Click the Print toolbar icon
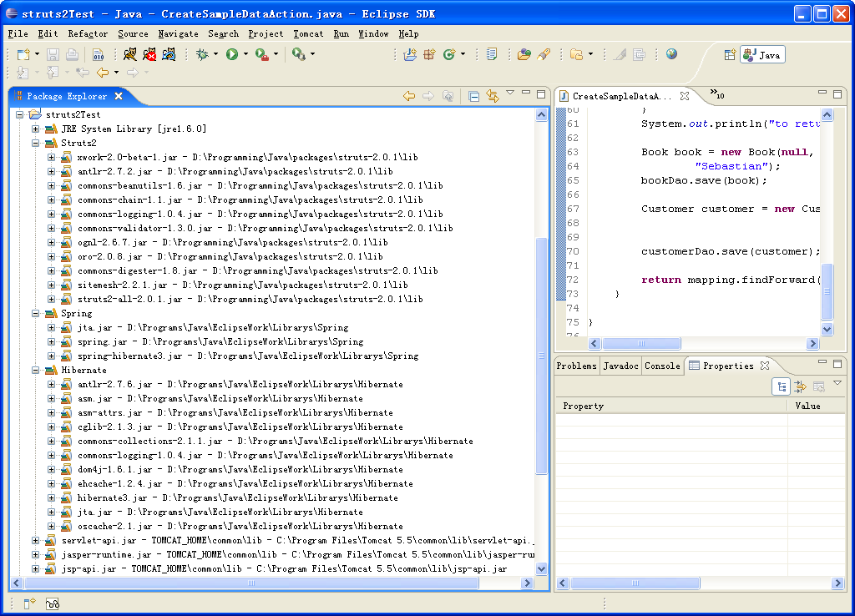Viewport: 855px width, 616px height. click(72, 54)
